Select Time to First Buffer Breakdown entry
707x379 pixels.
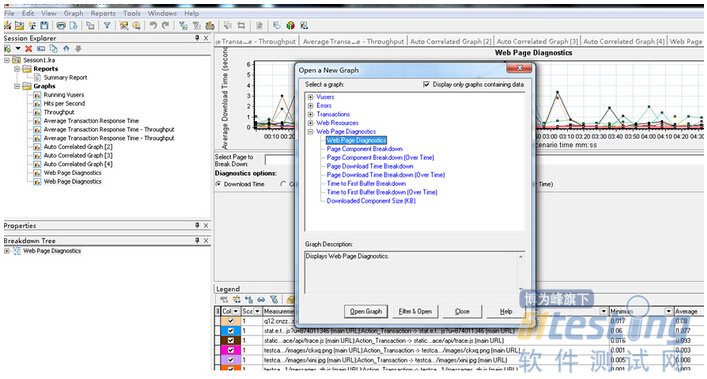click(x=366, y=184)
